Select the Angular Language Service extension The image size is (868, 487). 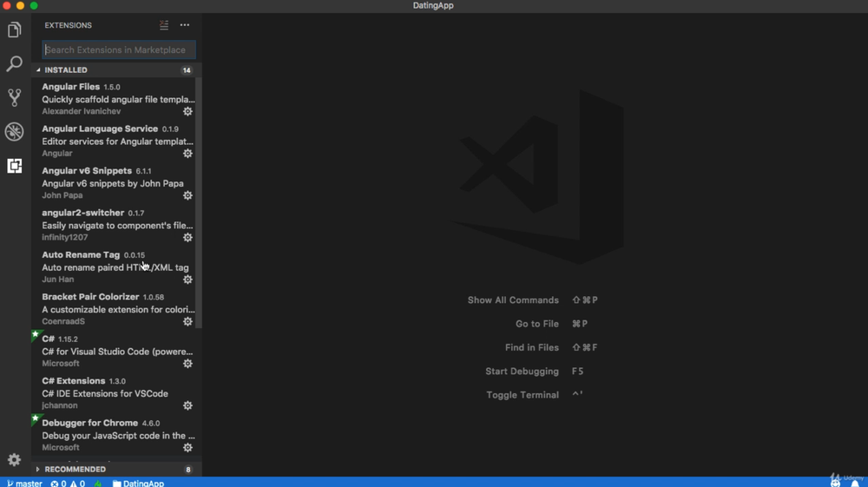[x=114, y=141]
